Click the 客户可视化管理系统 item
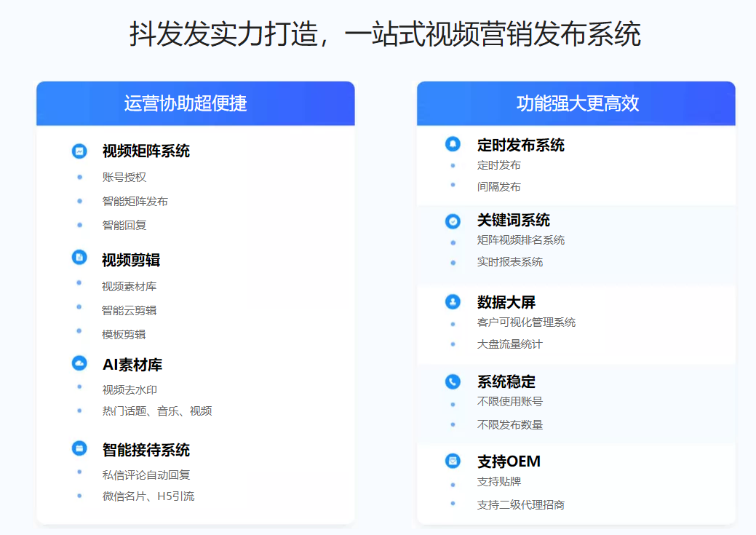 coord(527,322)
